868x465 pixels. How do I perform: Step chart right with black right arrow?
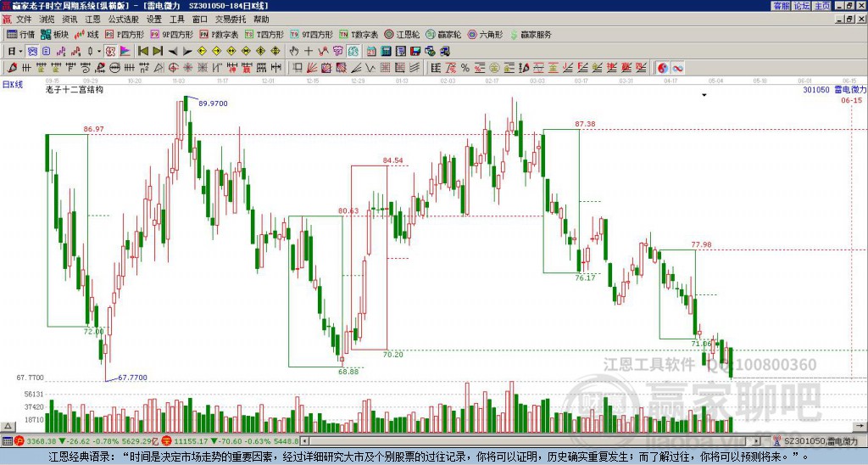[x=187, y=52]
